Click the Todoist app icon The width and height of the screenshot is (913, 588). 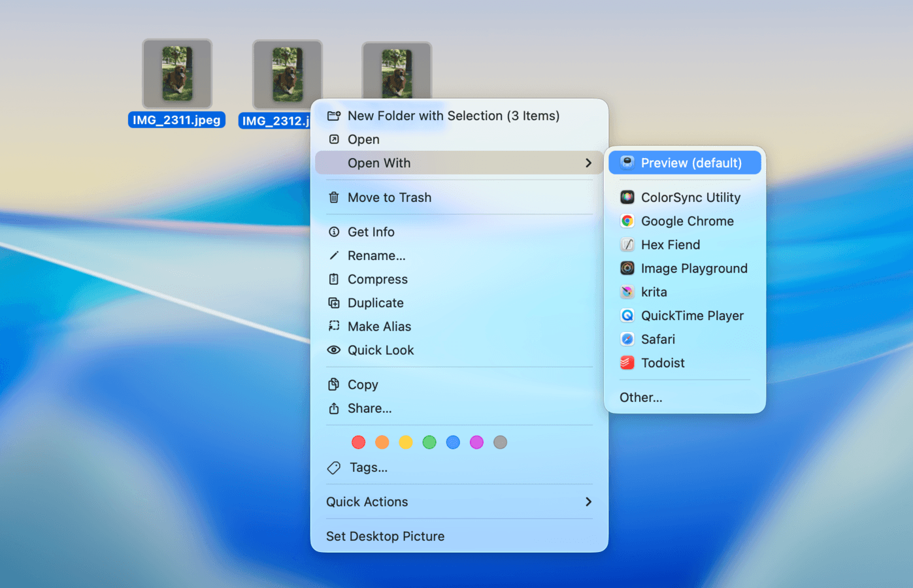tap(627, 363)
